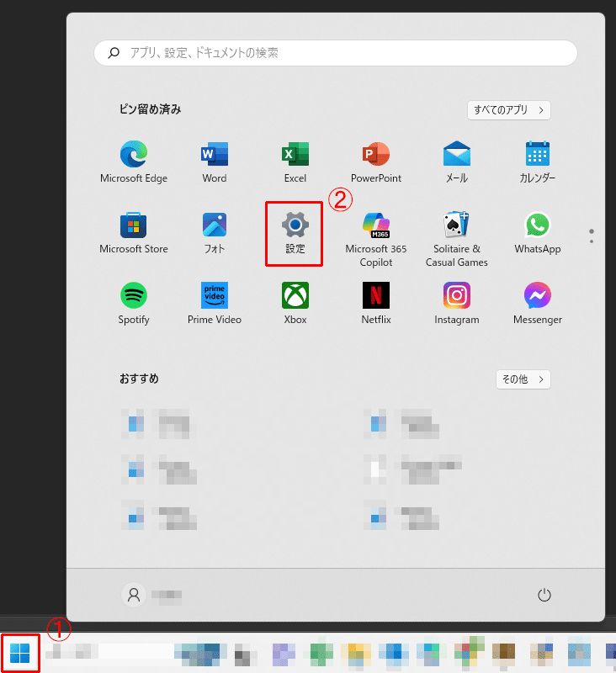Launch the Netflix app
Screen dimensions: 616x673
tap(375, 304)
